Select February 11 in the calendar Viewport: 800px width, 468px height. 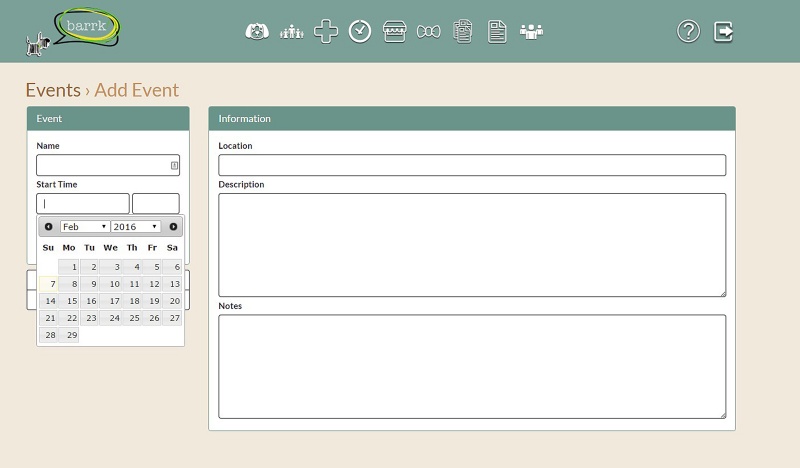click(132, 284)
